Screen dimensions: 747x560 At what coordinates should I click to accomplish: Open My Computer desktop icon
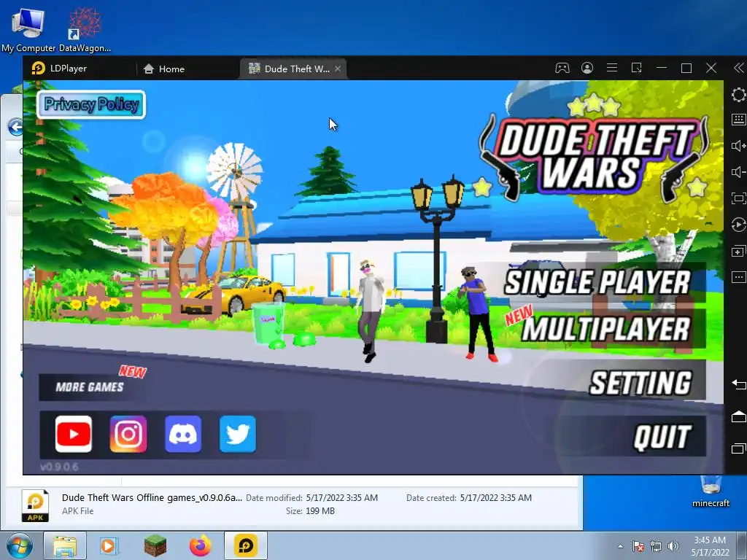click(x=28, y=29)
